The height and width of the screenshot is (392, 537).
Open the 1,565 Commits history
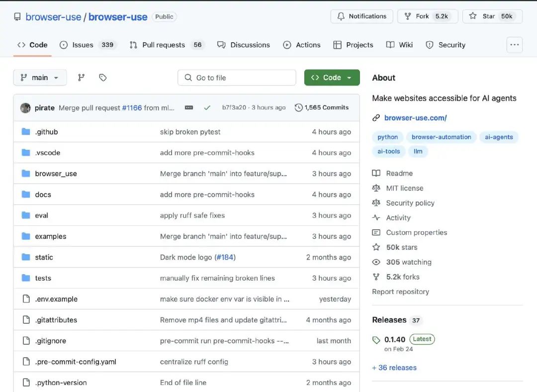click(322, 107)
